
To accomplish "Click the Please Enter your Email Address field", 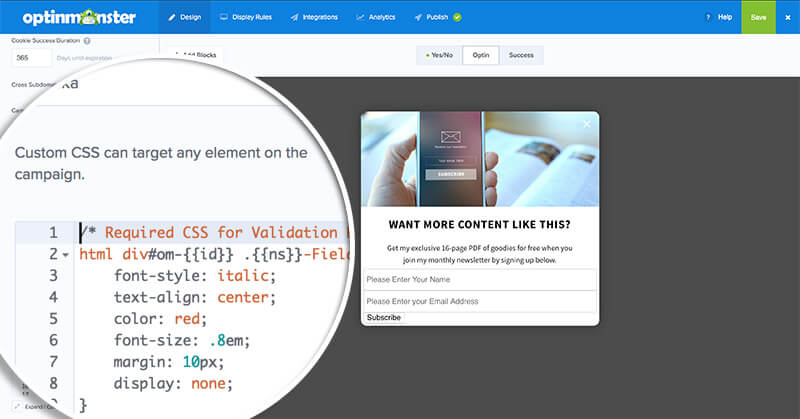I will pyautogui.click(x=480, y=301).
